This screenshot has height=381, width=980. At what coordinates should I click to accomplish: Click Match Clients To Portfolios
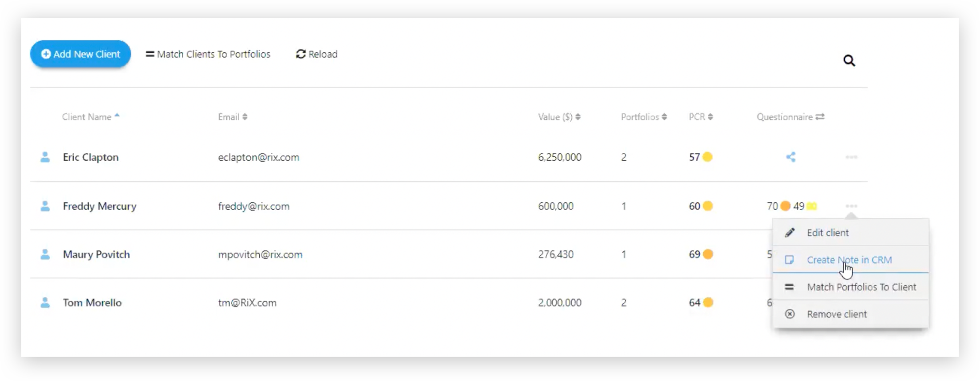point(208,54)
